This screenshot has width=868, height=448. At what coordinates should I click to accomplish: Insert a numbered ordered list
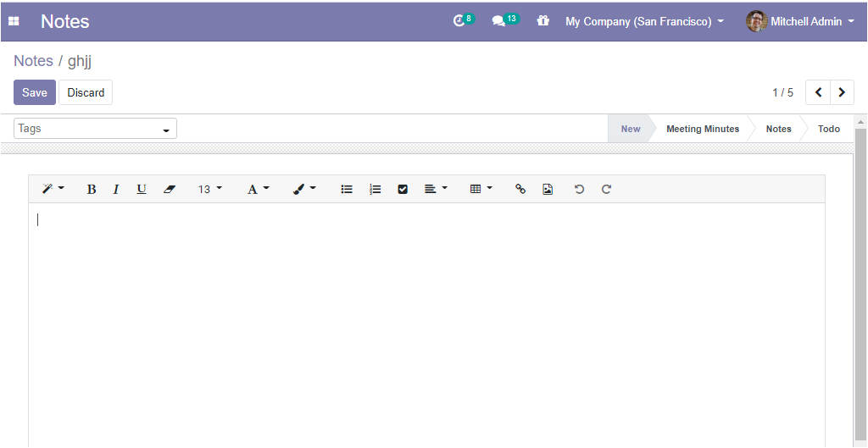[x=376, y=189]
